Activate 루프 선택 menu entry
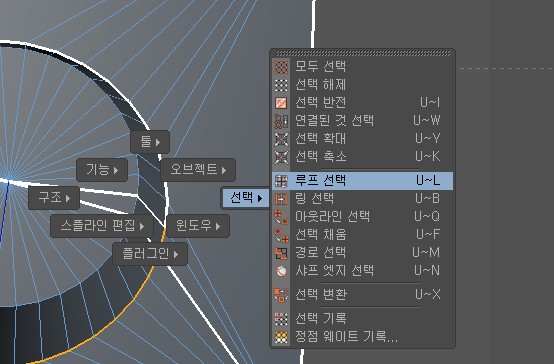Screen dimensions: 554x364 click(x=363, y=181)
